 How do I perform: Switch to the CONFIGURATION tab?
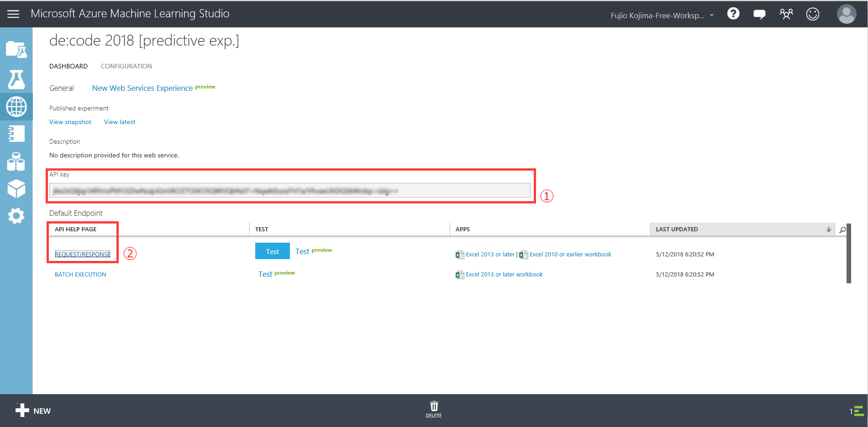126,66
